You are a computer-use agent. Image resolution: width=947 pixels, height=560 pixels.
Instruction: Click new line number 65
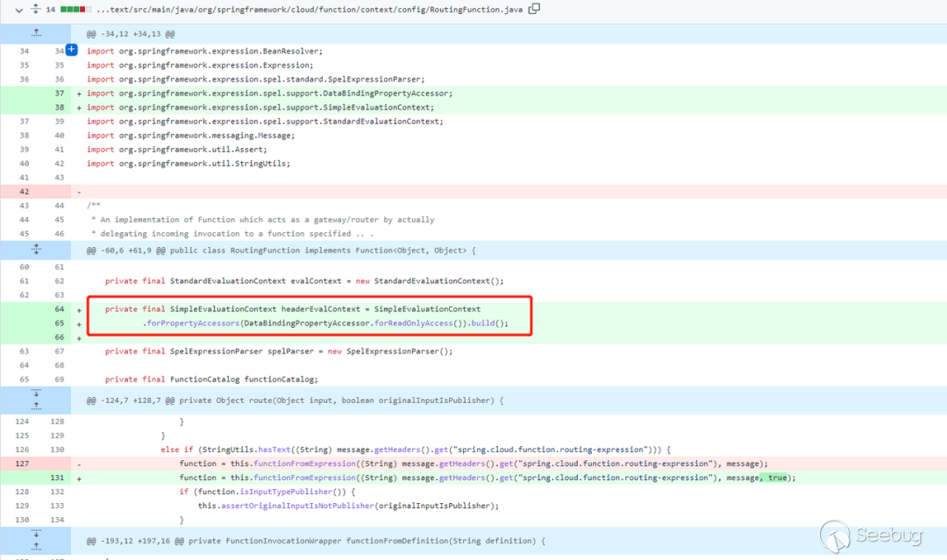60,323
